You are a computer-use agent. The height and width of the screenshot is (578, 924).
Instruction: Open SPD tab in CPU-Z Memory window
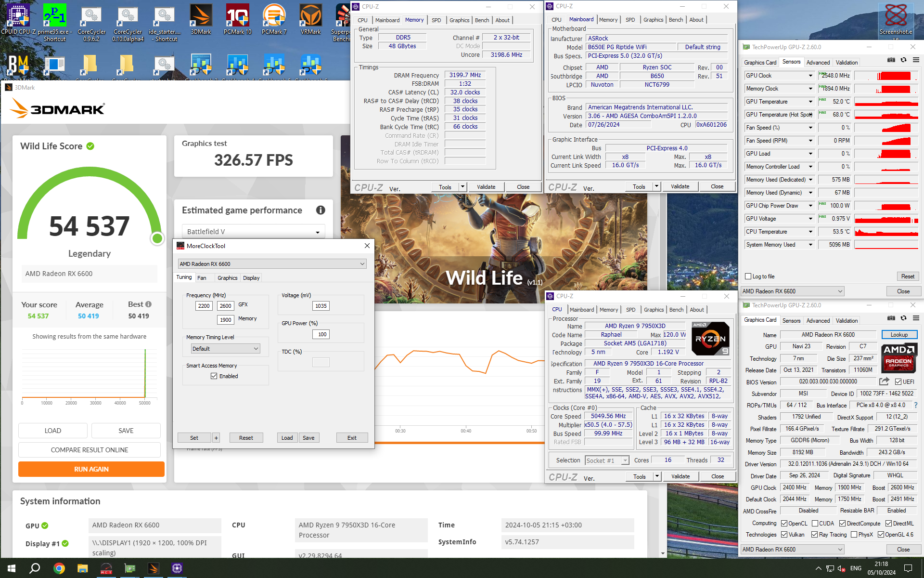(436, 20)
